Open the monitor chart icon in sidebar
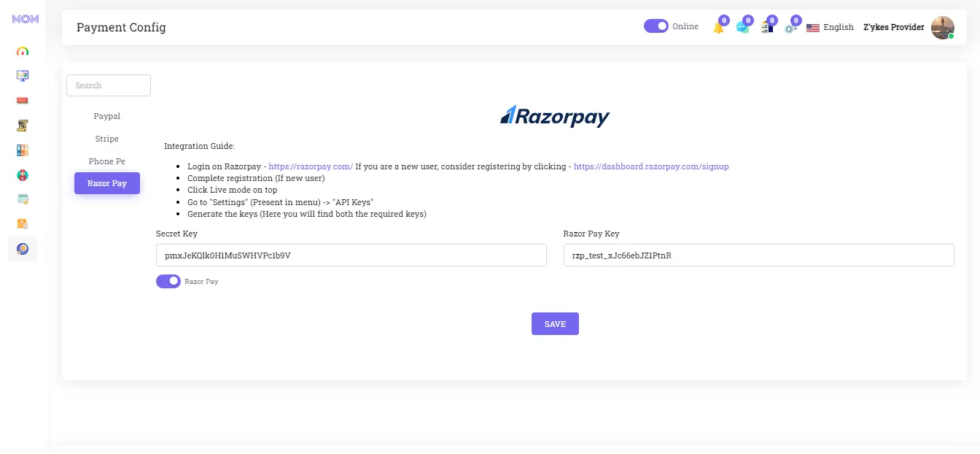This screenshot has height=454, width=980. coord(23,76)
